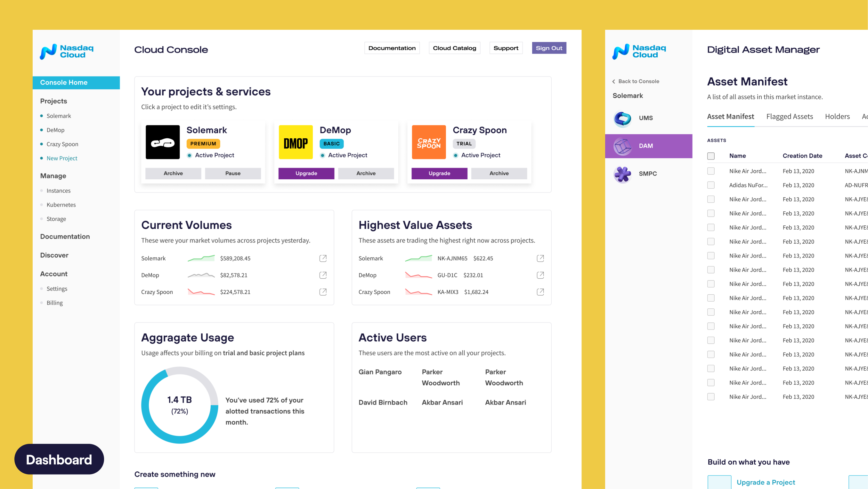Viewport: 868px width, 489px height.
Task: Click Back to Console chevron arrow
Action: (613, 82)
